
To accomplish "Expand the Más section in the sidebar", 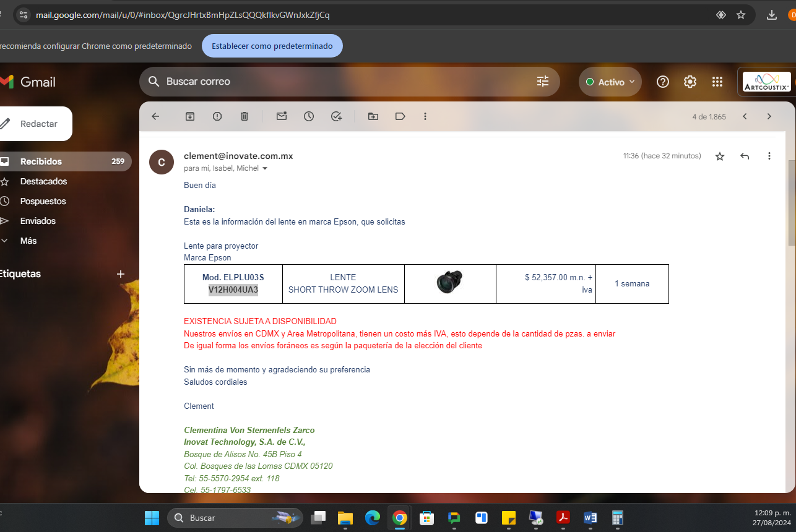I will (x=28, y=241).
